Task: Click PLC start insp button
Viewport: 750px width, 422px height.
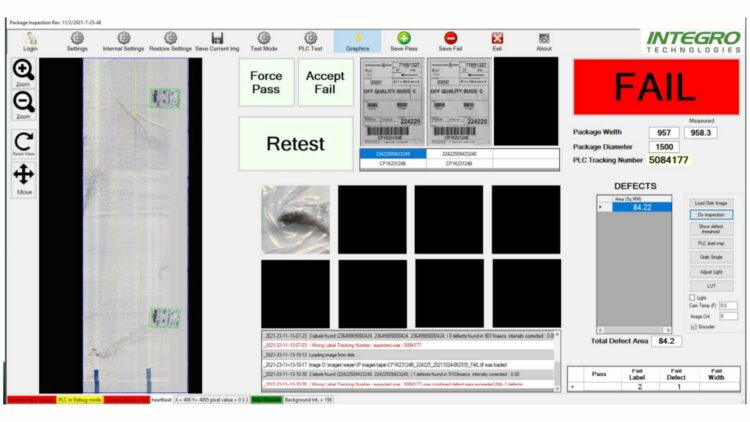Action: tap(711, 244)
